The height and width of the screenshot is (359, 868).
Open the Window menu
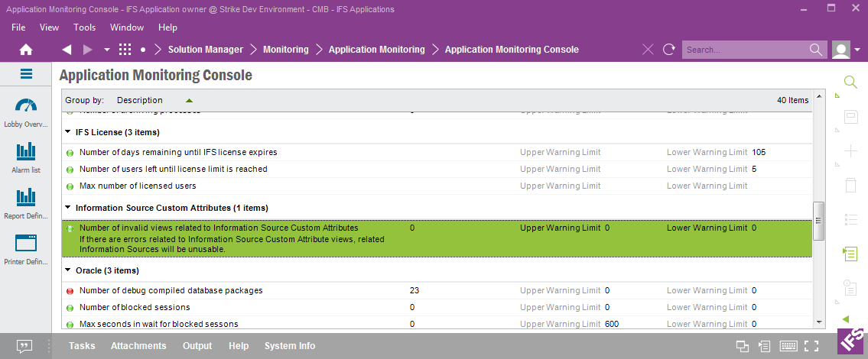click(127, 27)
